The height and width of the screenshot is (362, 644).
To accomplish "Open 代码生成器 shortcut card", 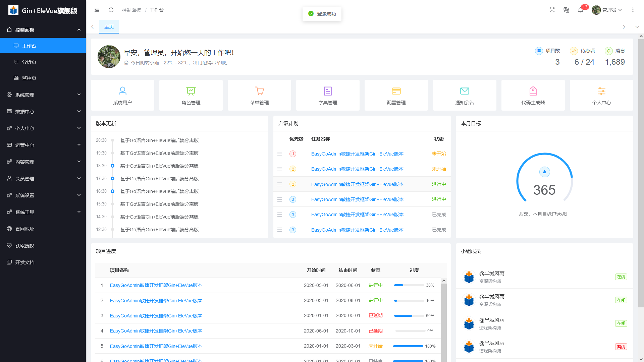I will (533, 95).
